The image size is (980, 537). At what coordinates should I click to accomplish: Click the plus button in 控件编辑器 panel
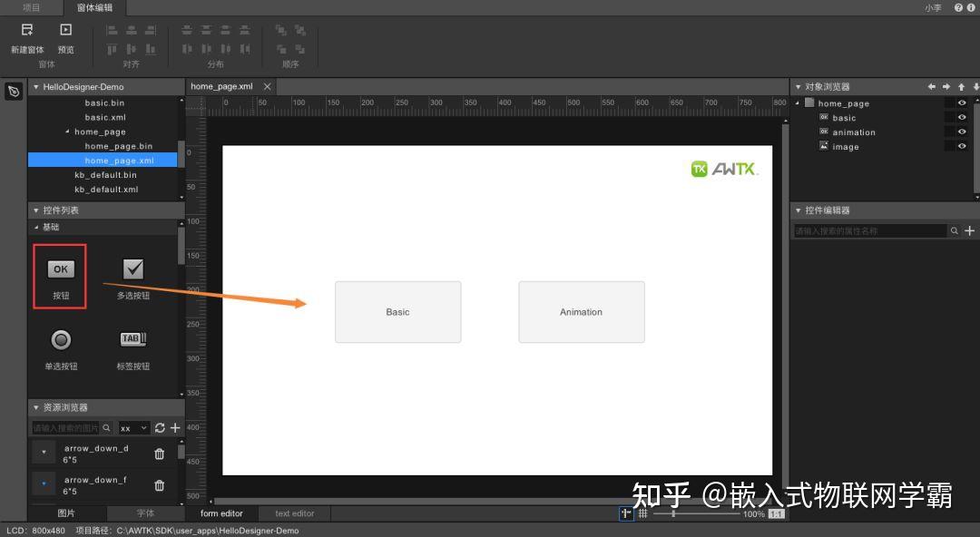tap(969, 230)
